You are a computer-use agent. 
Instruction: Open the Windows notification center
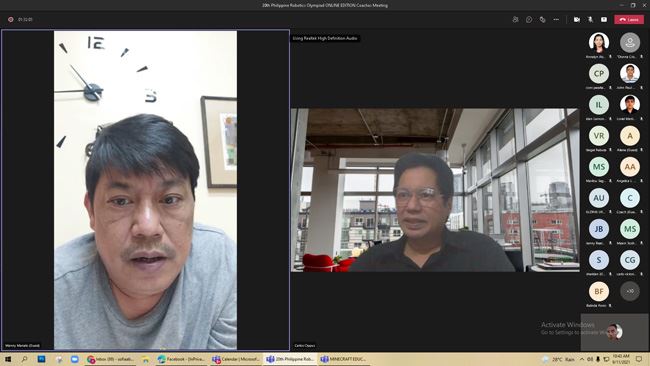click(639, 359)
